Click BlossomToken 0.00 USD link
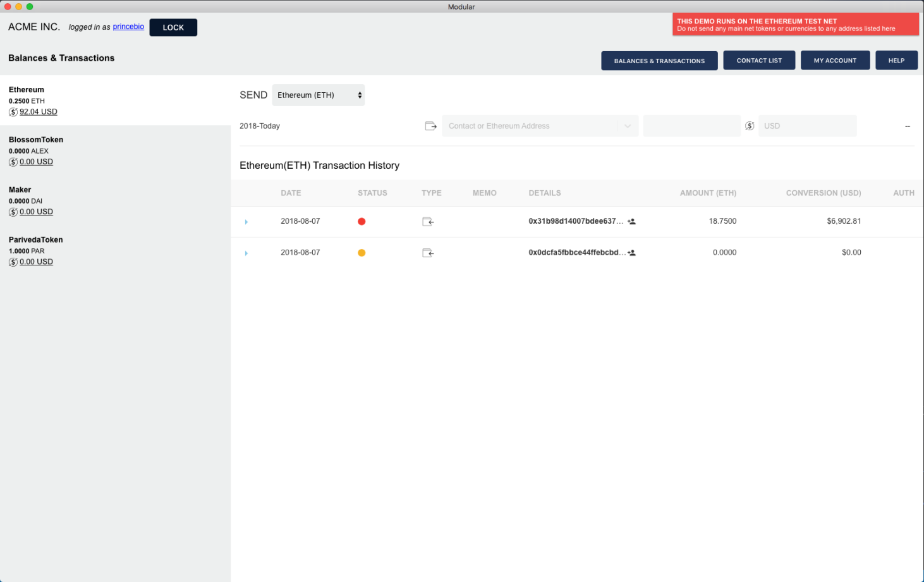 (36, 162)
